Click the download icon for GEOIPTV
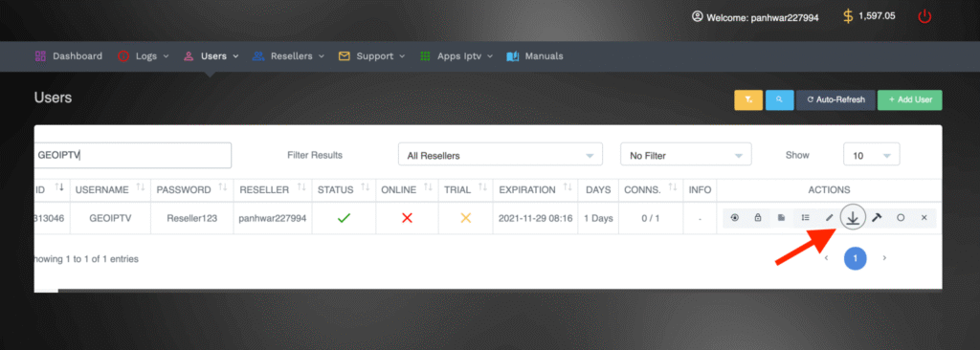This screenshot has height=350, width=980. 853,217
